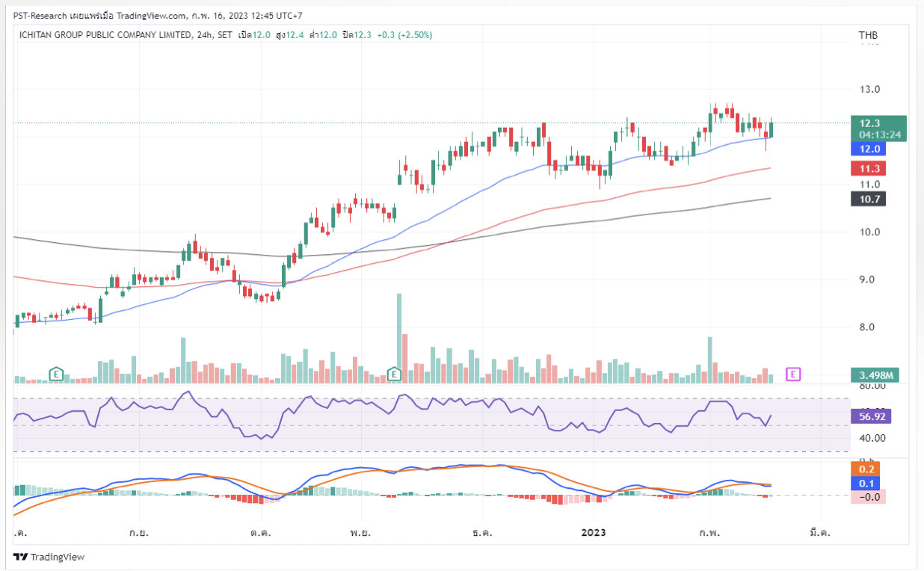The image size is (924, 571).
Task: Click the 24h interval label in header
Action: 202,35
